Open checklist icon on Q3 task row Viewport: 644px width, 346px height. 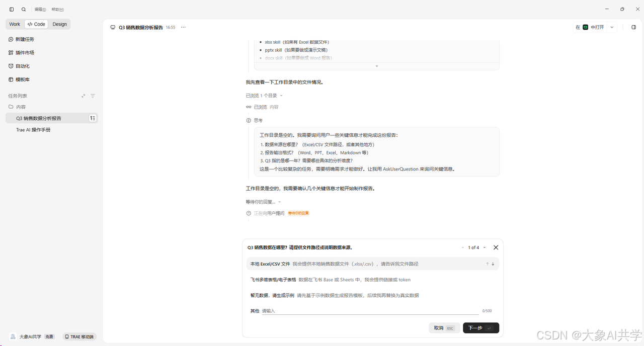93,118
